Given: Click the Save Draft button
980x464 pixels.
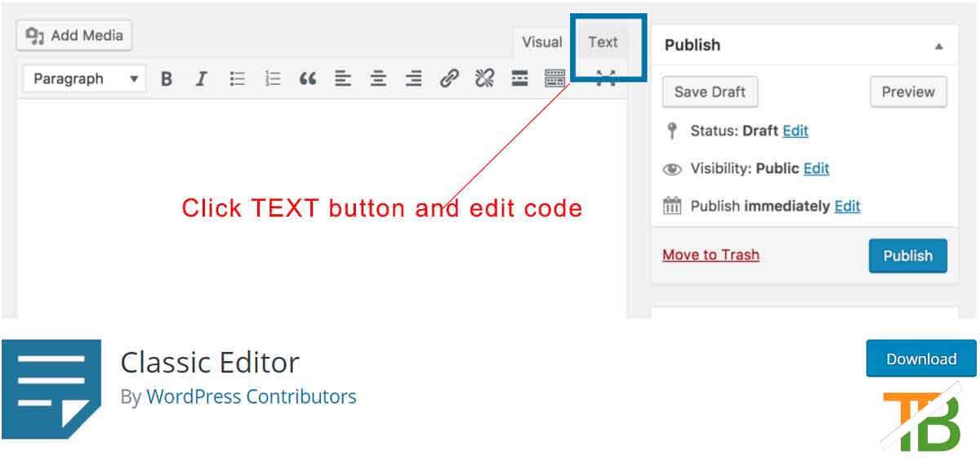Looking at the screenshot, I should [x=710, y=91].
